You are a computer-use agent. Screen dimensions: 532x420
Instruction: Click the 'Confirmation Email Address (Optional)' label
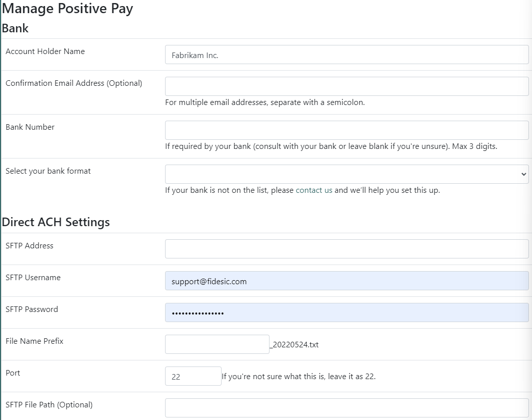click(74, 83)
